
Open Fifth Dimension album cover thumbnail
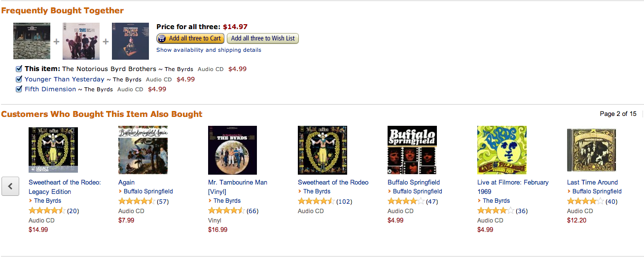[130, 41]
